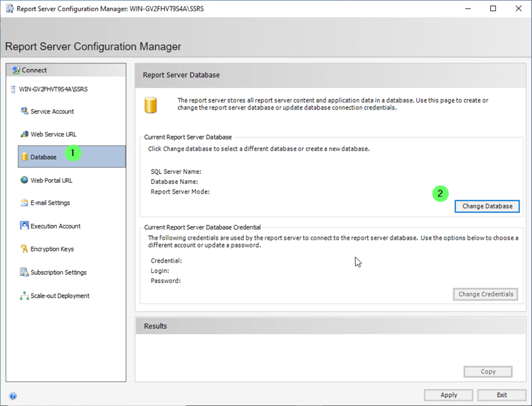
Task: Click the Subscription Settings icon
Action: click(x=24, y=272)
